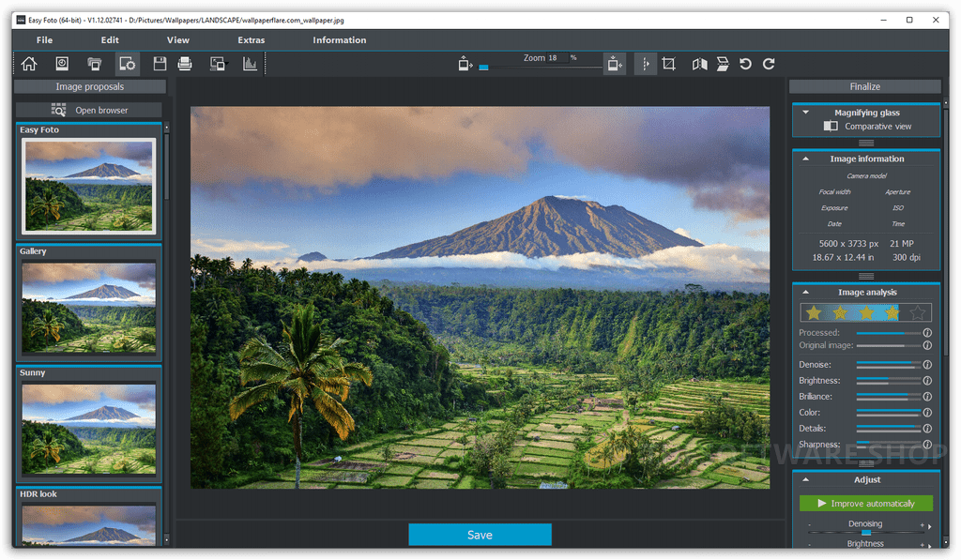Viewport: 961px width, 560px height.
Task: Click info icon next to Processed
Action: [927, 333]
